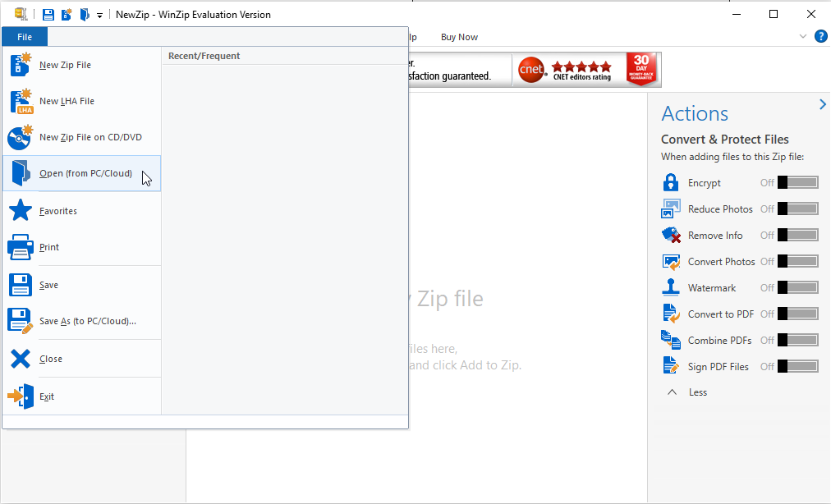Select New Zip File menu entry
The image size is (831, 504).
(82, 65)
